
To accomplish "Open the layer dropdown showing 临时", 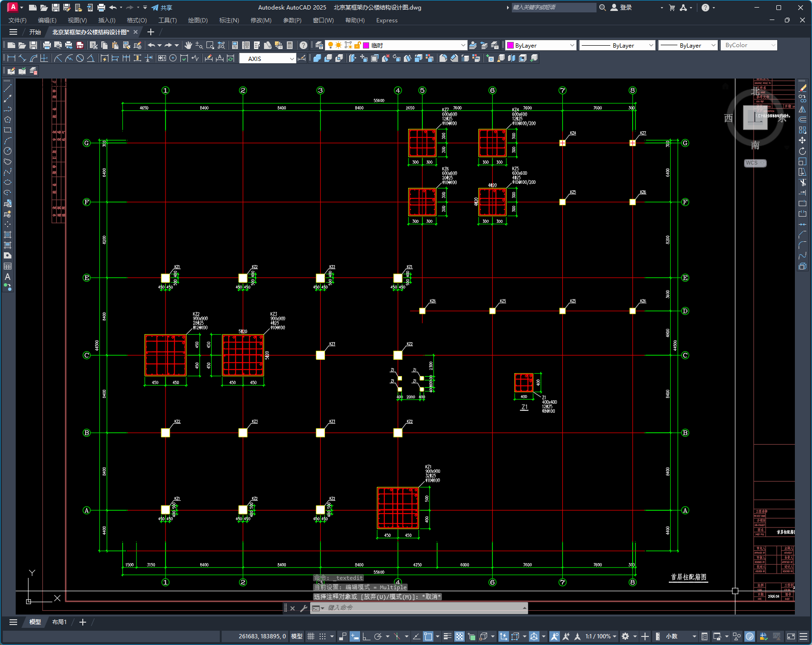I will pyautogui.click(x=396, y=45).
